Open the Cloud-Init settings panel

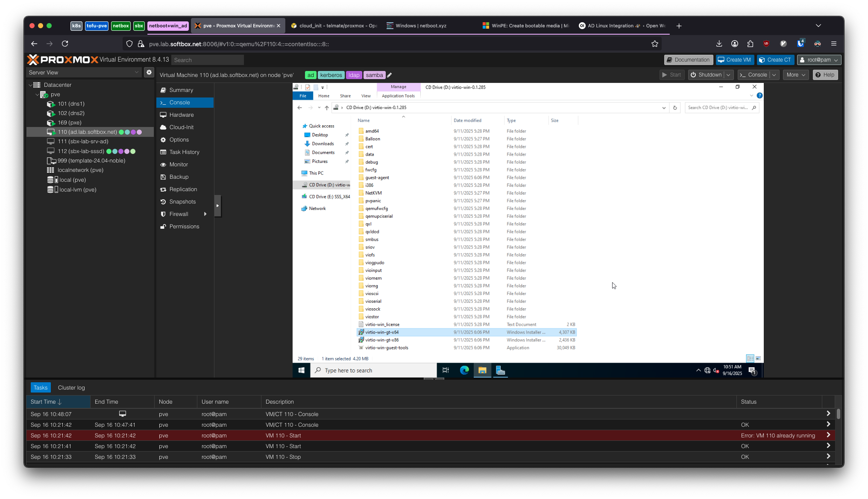click(181, 127)
